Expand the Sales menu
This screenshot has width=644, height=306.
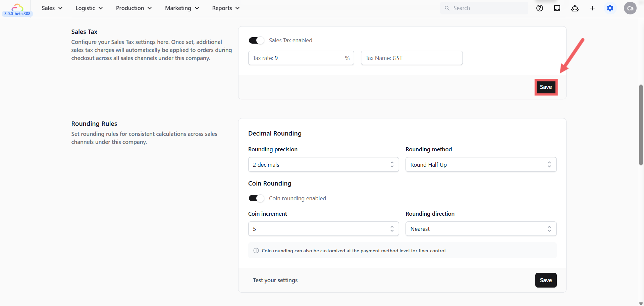(52, 8)
